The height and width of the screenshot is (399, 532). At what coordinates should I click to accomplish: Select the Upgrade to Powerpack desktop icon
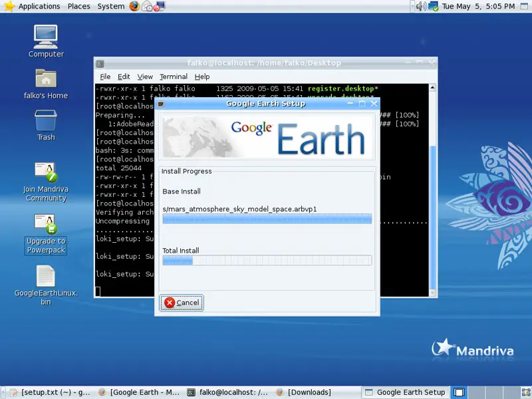[46, 234]
